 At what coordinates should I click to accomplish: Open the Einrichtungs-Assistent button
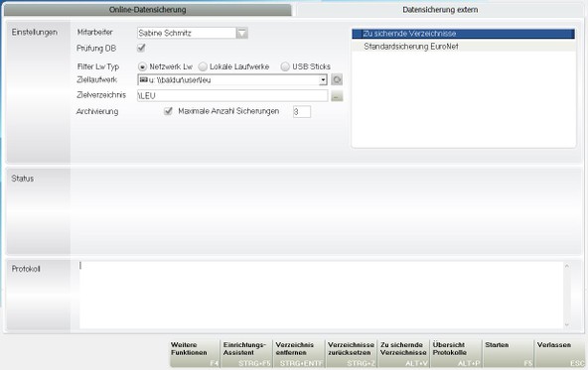point(246,353)
